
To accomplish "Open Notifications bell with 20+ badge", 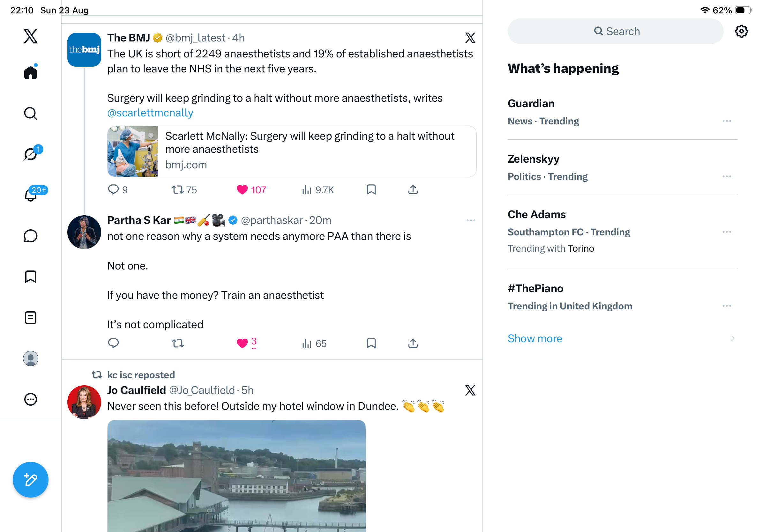I will pyautogui.click(x=31, y=195).
